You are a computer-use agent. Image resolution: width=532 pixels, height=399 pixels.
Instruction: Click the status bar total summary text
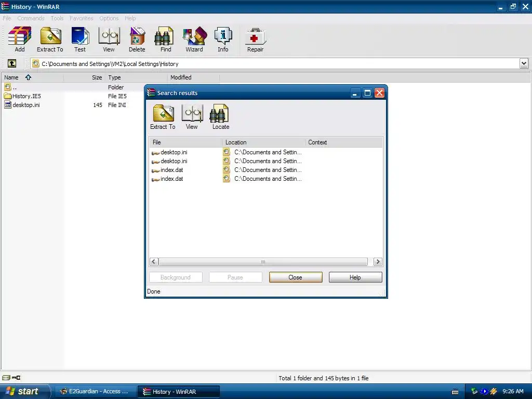pos(323,378)
